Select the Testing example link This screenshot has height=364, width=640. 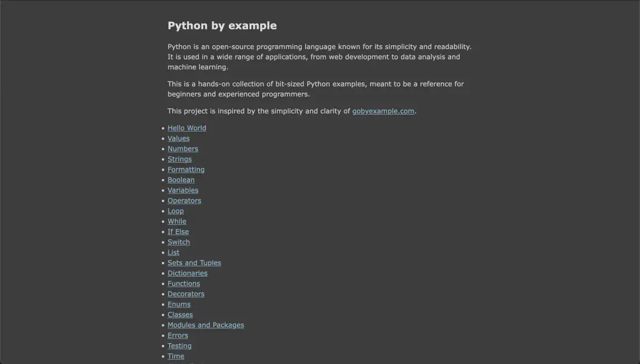click(x=179, y=346)
